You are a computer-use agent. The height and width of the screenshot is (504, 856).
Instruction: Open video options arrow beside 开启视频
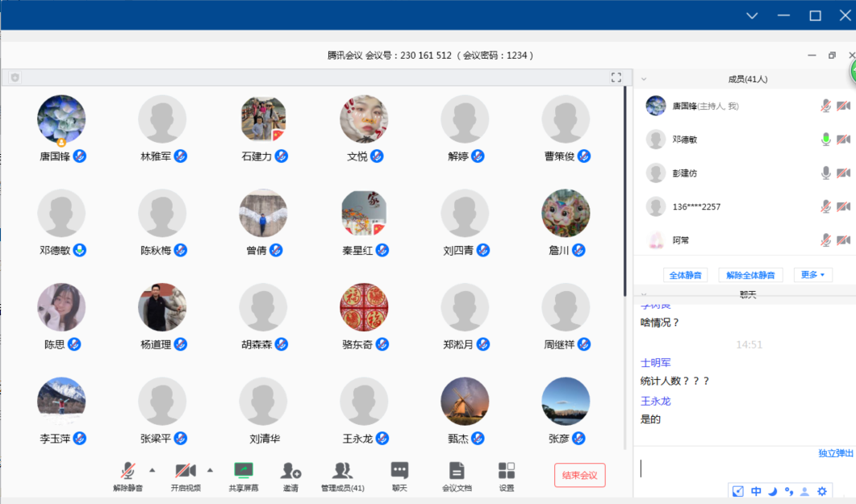211,469
